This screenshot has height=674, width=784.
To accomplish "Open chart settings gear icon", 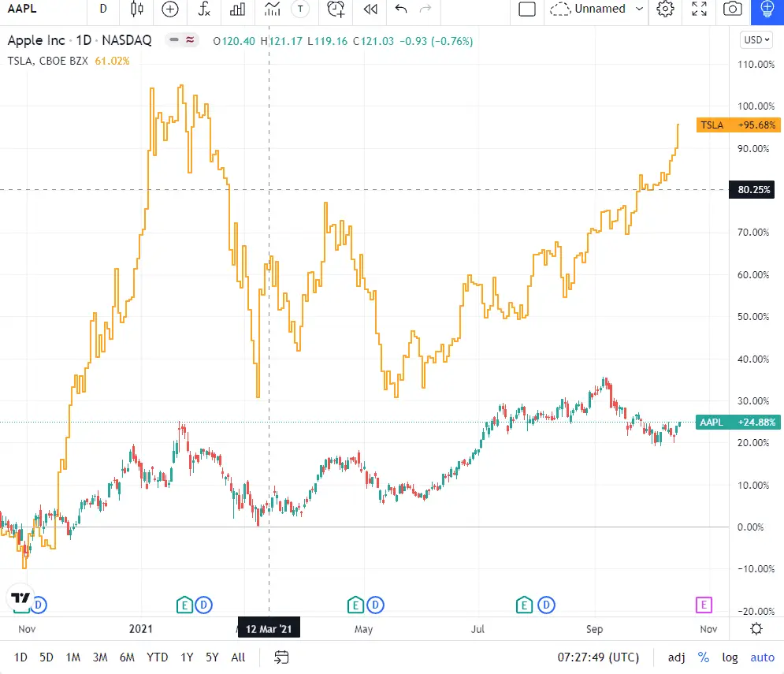I will (x=665, y=9).
